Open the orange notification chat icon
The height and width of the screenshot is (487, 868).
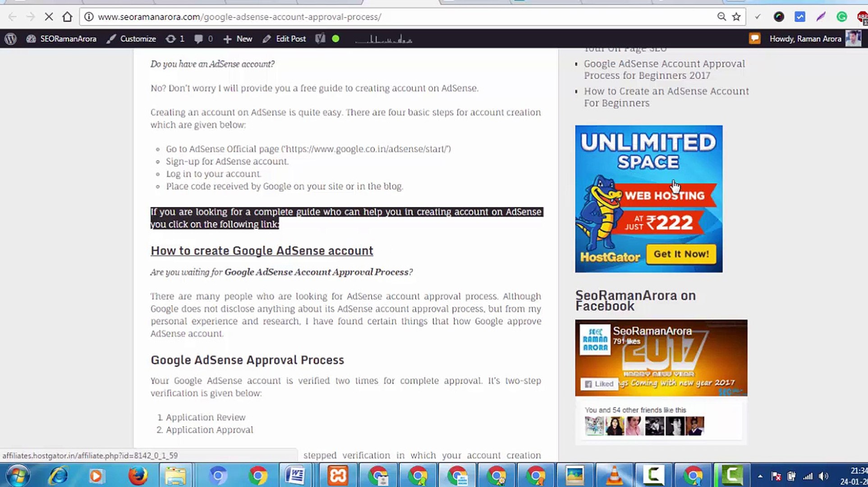tap(754, 39)
